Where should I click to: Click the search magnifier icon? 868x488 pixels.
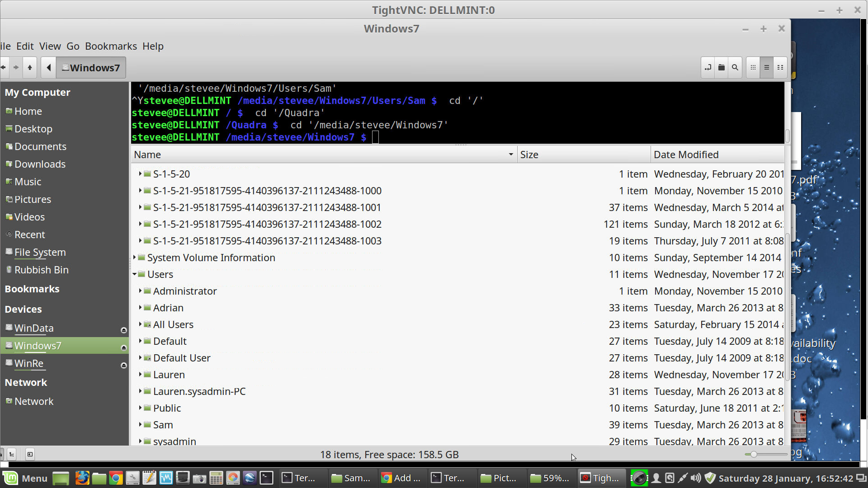point(735,68)
